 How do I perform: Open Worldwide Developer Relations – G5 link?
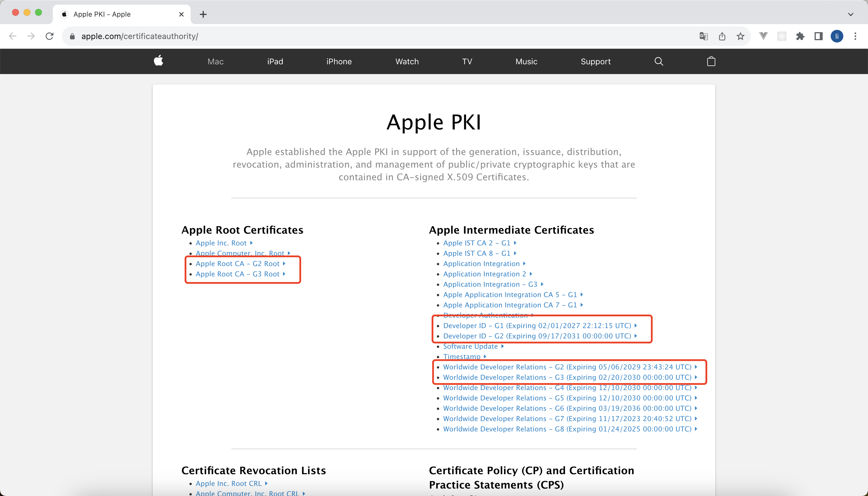pos(570,398)
